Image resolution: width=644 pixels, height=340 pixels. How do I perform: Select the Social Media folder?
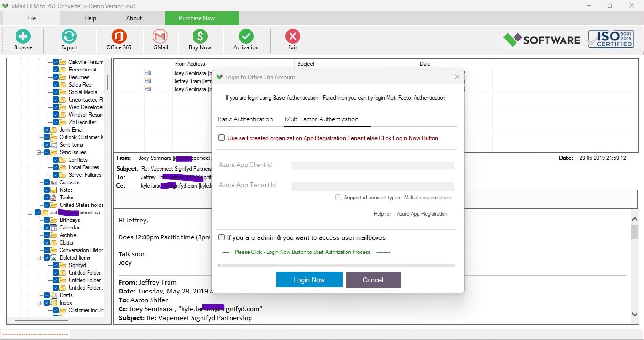click(83, 92)
